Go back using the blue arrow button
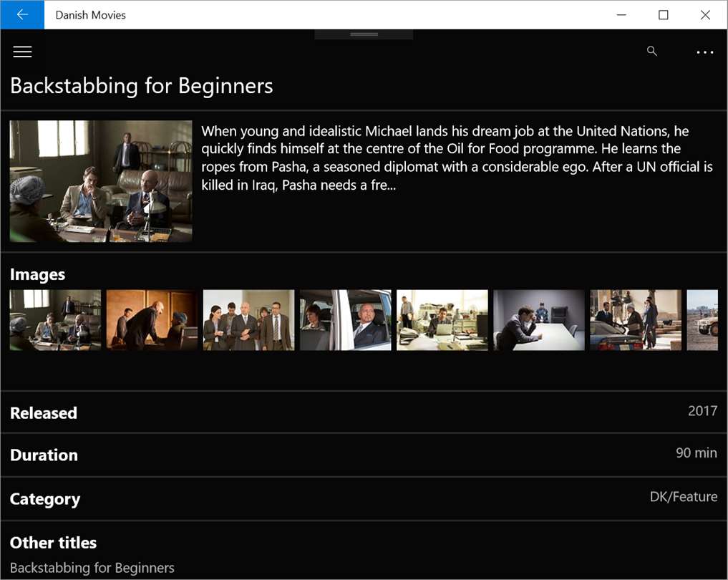Viewport: 728px width, 580px height. [22, 15]
